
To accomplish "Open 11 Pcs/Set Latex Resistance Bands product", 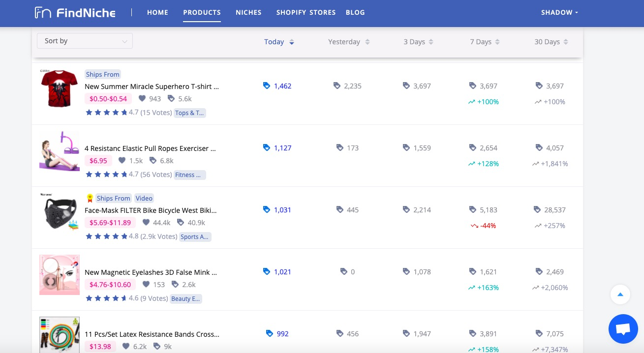I will [x=152, y=334].
